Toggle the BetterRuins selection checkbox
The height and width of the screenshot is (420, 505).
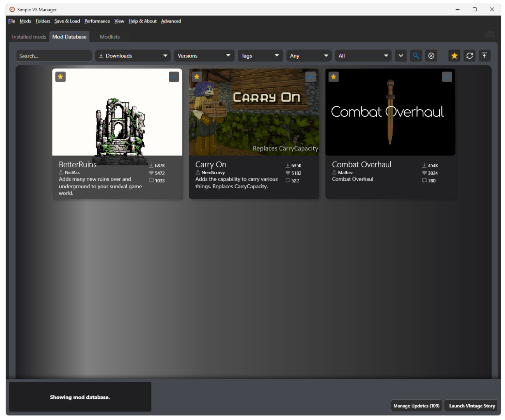click(174, 77)
